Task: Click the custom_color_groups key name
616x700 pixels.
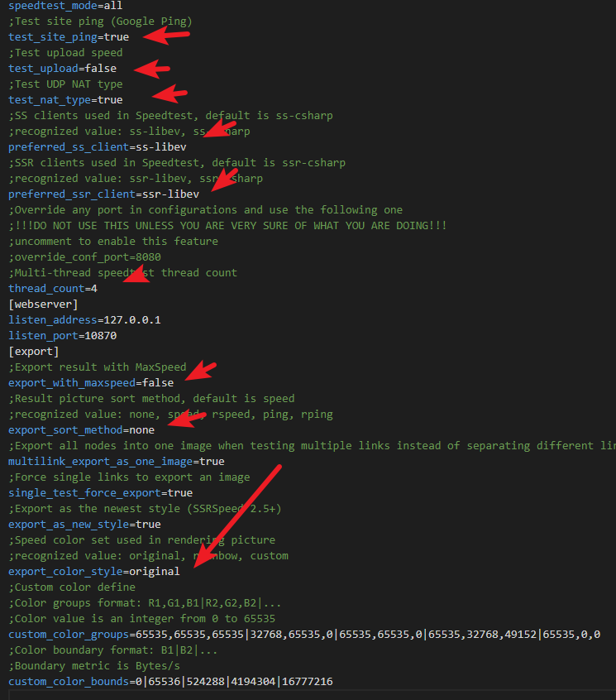Action: click(x=65, y=635)
